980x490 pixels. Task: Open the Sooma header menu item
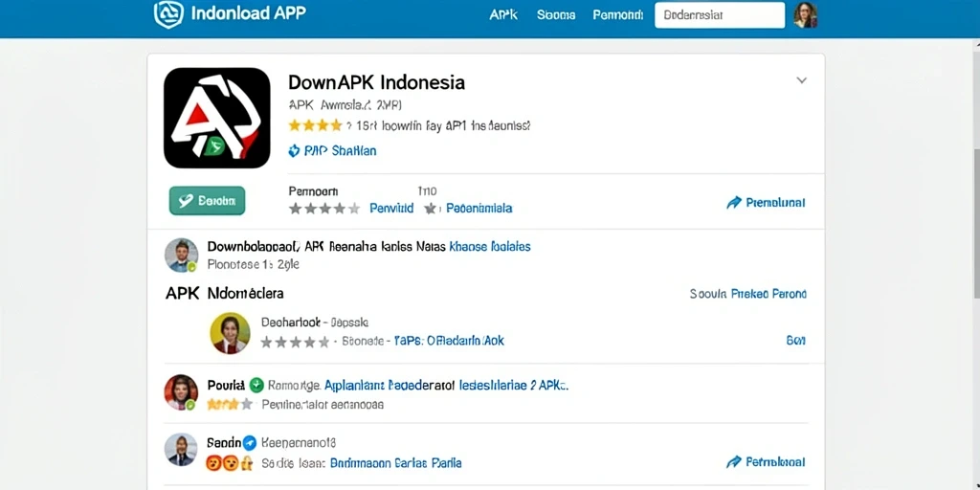pyautogui.click(x=556, y=15)
